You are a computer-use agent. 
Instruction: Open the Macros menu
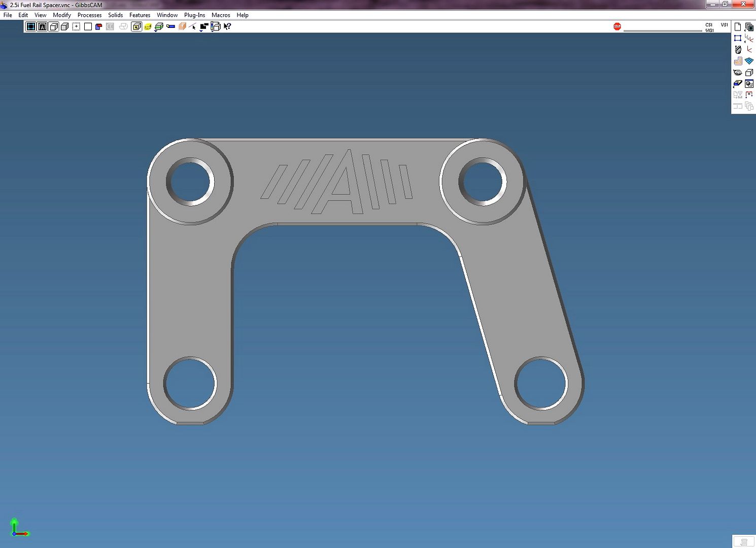[x=221, y=15]
